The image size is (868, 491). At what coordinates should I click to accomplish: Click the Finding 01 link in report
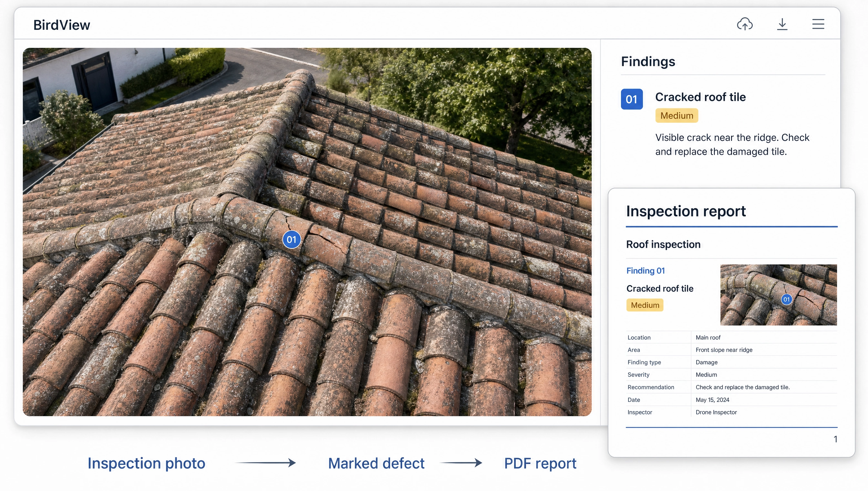pyautogui.click(x=646, y=271)
